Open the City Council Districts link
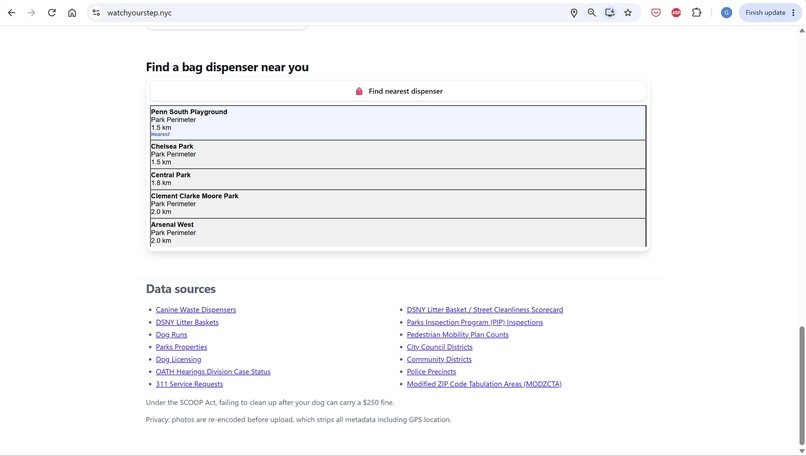Viewport: 806px width, 456px height. [439, 347]
